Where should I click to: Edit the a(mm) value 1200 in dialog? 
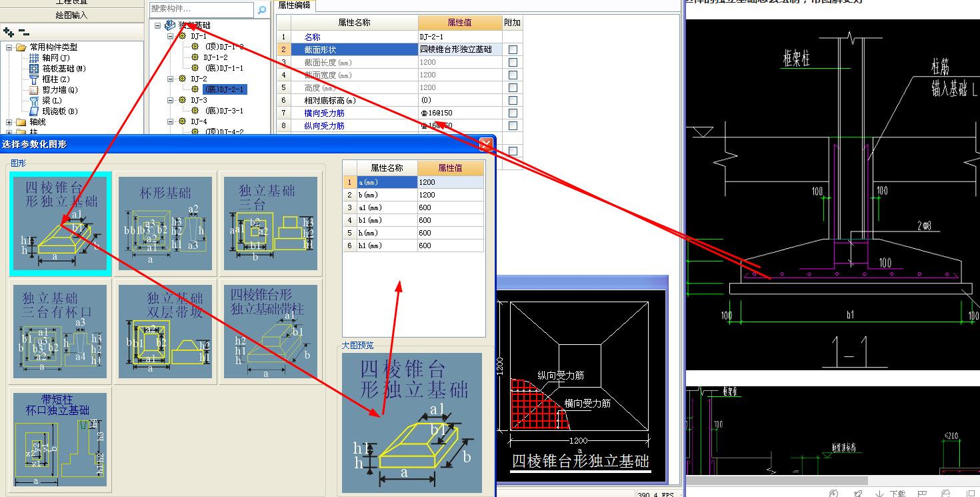450,182
